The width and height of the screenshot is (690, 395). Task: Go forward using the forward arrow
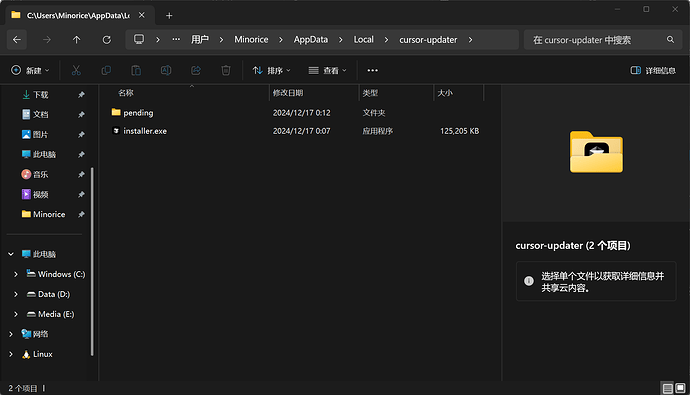[47, 40]
